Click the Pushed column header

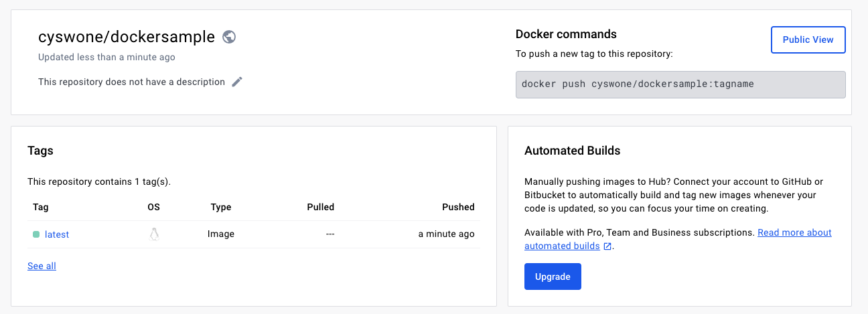pyautogui.click(x=458, y=207)
